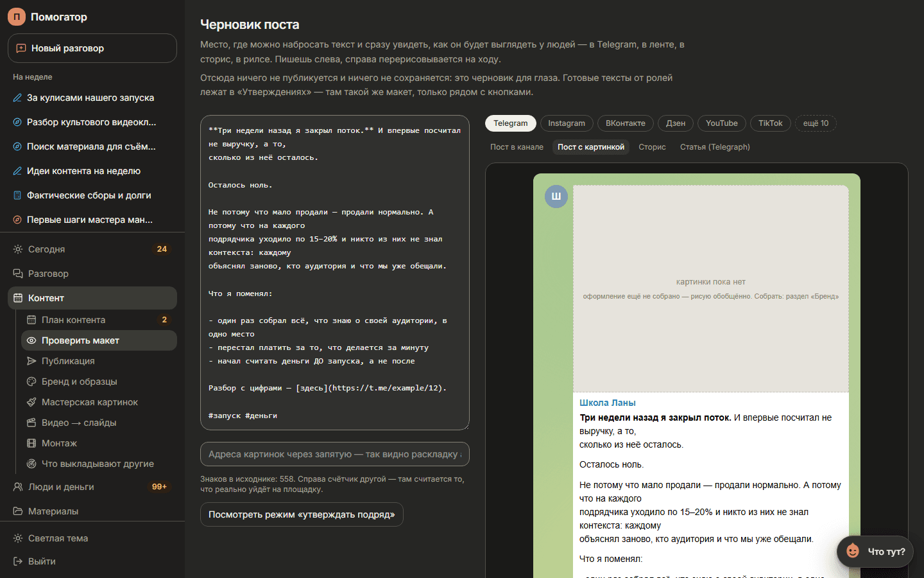The image size is (924, 578).
Task: Click the sun icon next to «Сегодня»
Action: [18, 249]
